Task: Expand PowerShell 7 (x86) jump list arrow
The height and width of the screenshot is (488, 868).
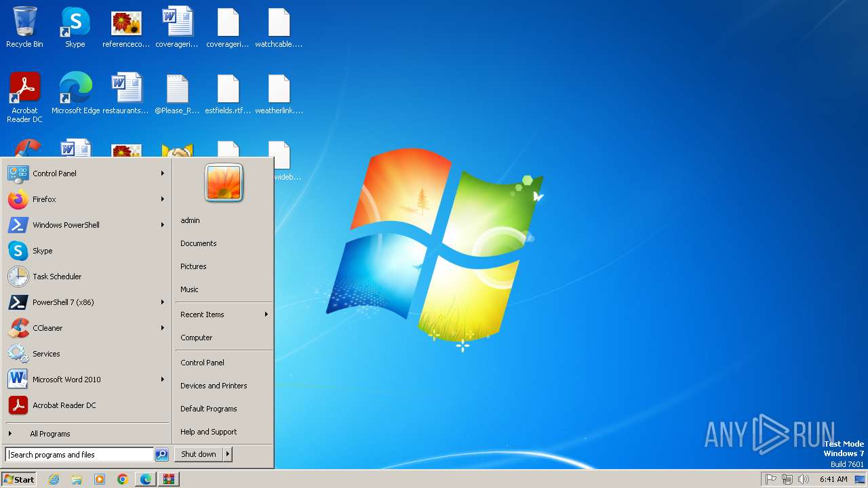Action: point(163,302)
